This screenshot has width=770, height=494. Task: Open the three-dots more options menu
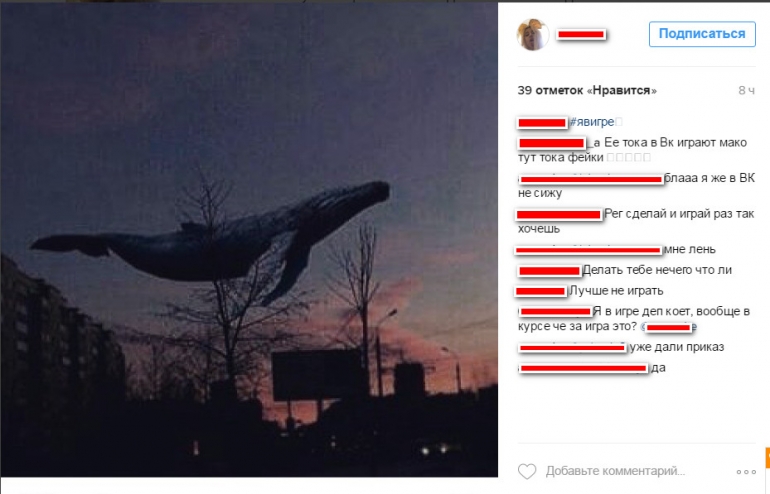click(746, 472)
